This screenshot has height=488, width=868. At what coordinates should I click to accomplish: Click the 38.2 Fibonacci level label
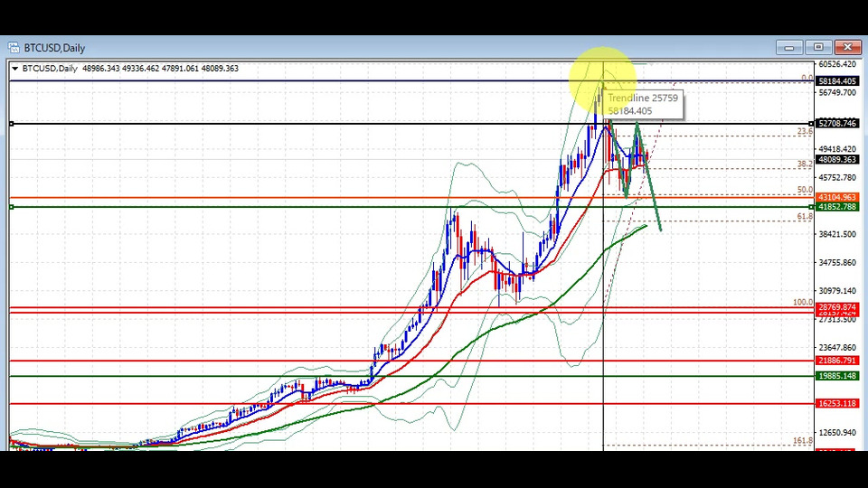point(805,164)
